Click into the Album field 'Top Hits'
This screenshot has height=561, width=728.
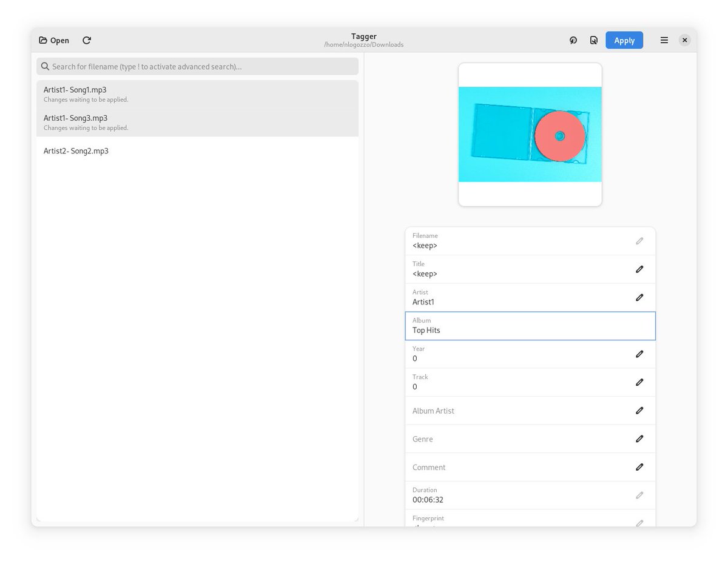pos(530,326)
